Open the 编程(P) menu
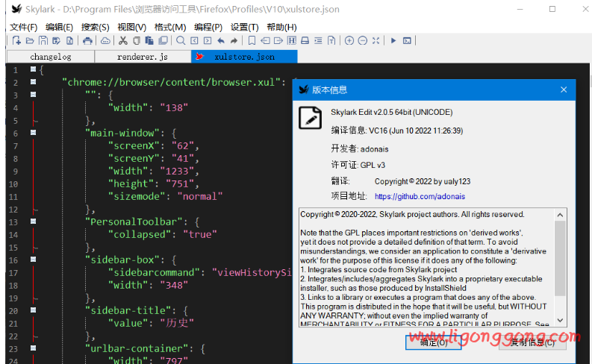 click(208, 27)
